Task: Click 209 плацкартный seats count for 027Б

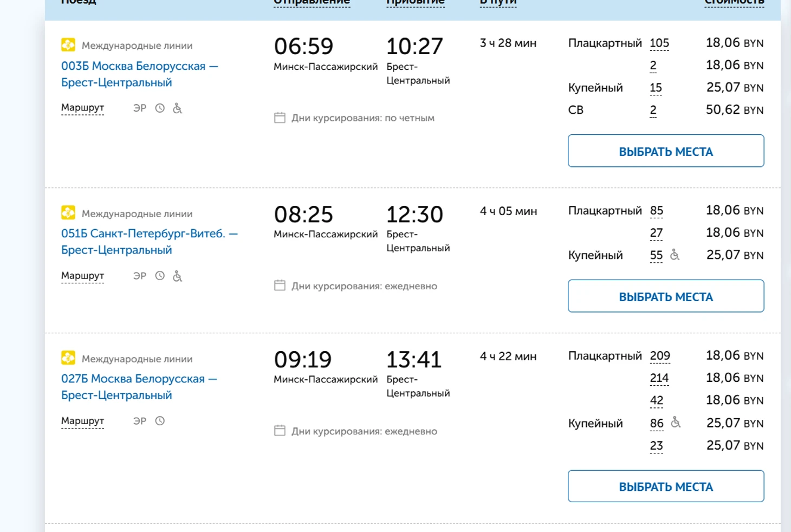Action: pos(660,356)
